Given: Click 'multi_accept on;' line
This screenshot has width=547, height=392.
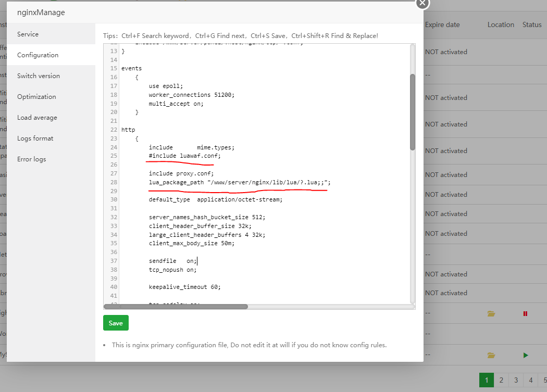Looking at the screenshot, I should tap(176, 104).
